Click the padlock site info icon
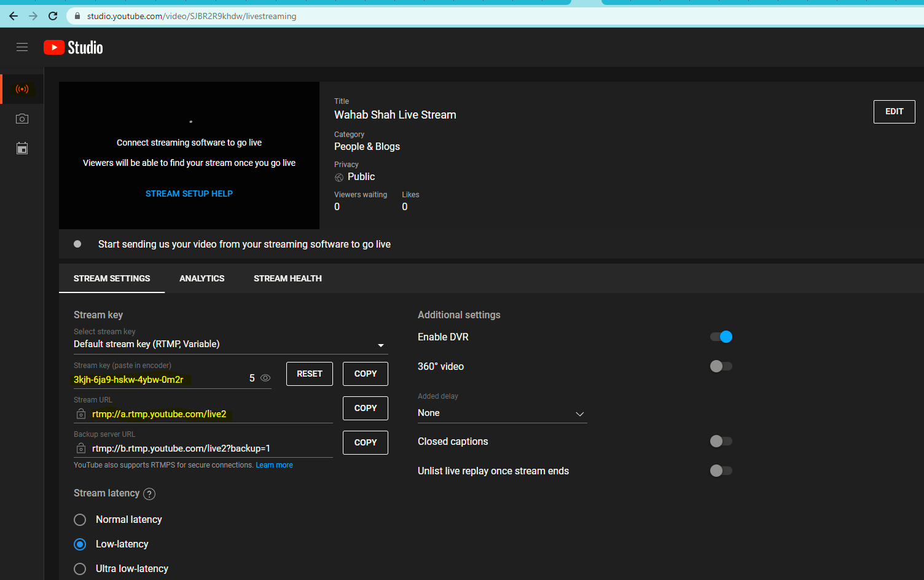Viewport: 924px width, 580px height. pos(77,16)
